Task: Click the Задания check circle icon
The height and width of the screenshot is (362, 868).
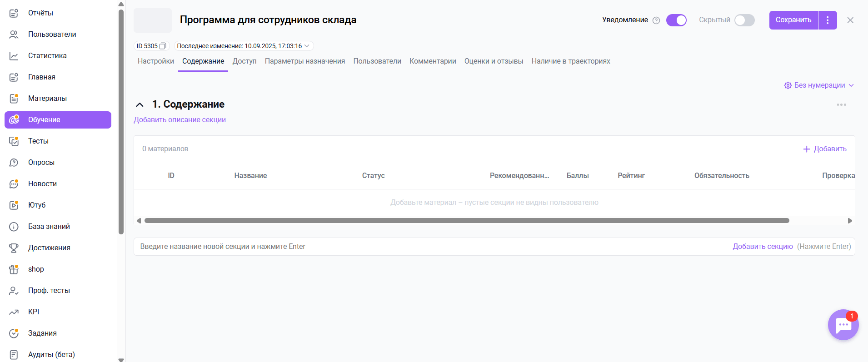Action: (x=14, y=333)
